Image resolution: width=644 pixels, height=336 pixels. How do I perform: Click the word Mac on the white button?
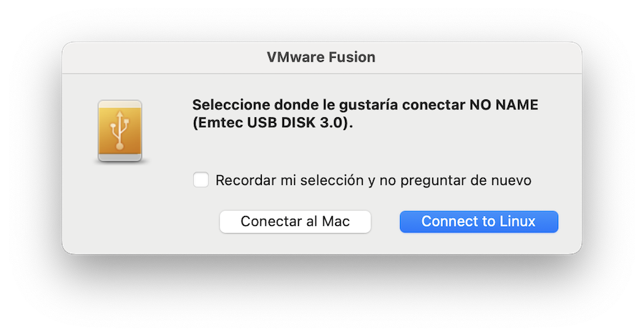coord(336,222)
